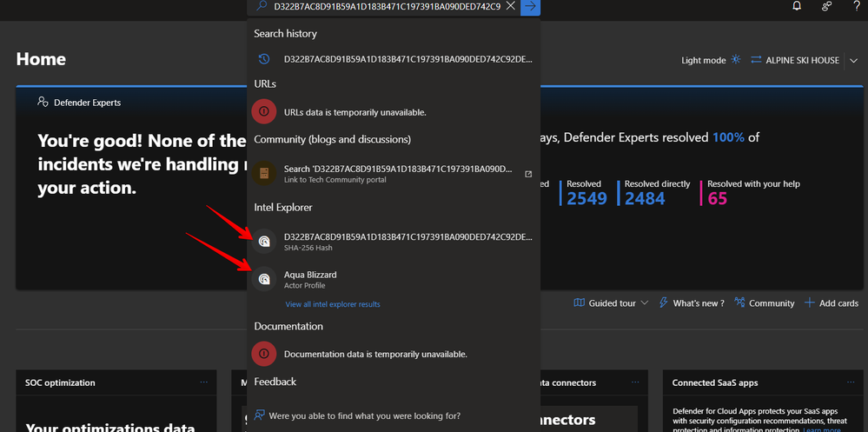Click the Connected SaaS apps title

tap(715, 382)
